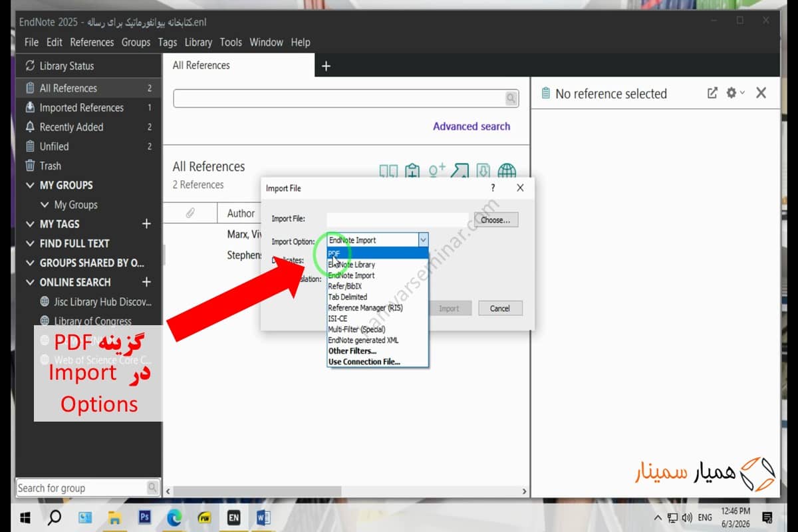
Task: Open the Window menu
Action: [x=266, y=42]
